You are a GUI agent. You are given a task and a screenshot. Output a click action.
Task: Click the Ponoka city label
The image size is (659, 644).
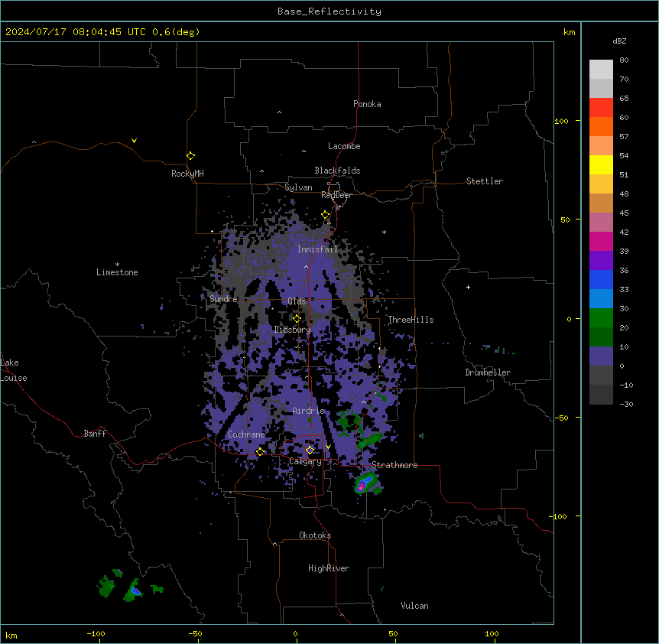pos(367,104)
